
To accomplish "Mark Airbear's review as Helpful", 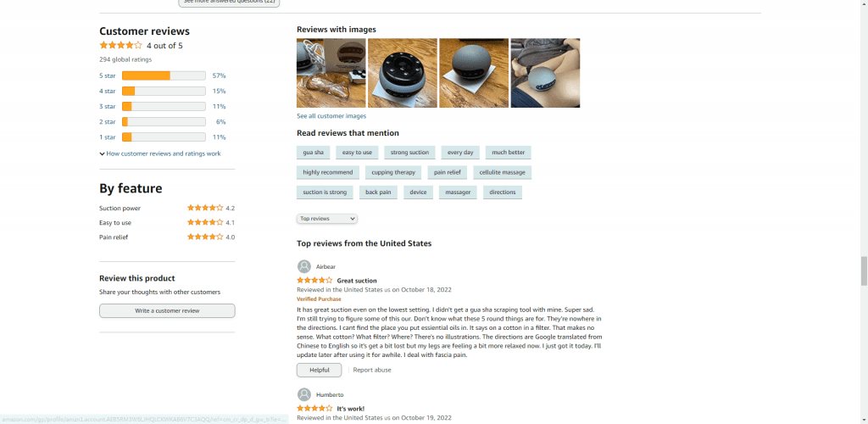I will click(320, 370).
